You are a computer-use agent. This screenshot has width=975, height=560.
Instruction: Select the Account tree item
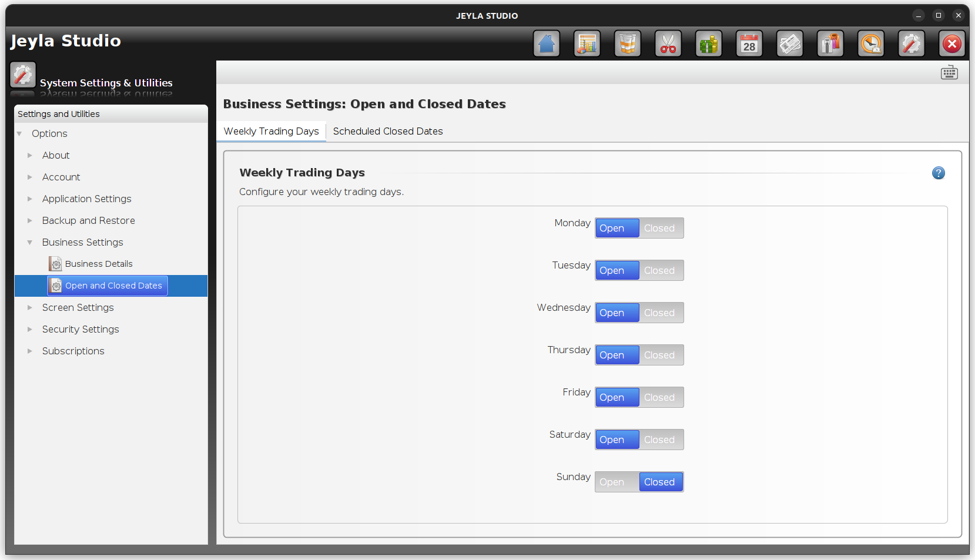pyautogui.click(x=61, y=177)
